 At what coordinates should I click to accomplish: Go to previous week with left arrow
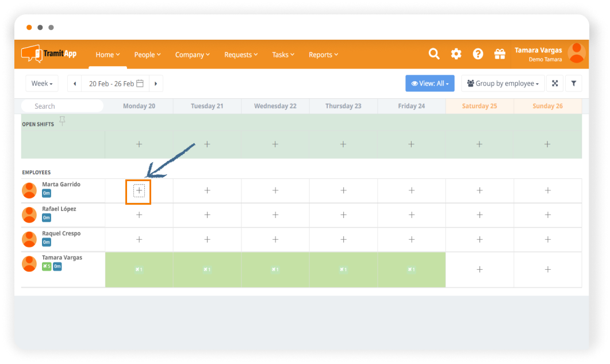pyautogui.click(x=74, y=83)
